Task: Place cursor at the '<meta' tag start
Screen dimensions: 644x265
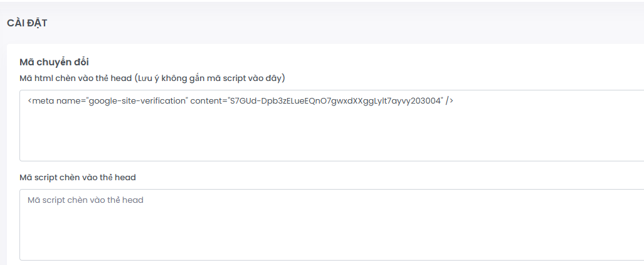Action: click(x=41, y=101)
